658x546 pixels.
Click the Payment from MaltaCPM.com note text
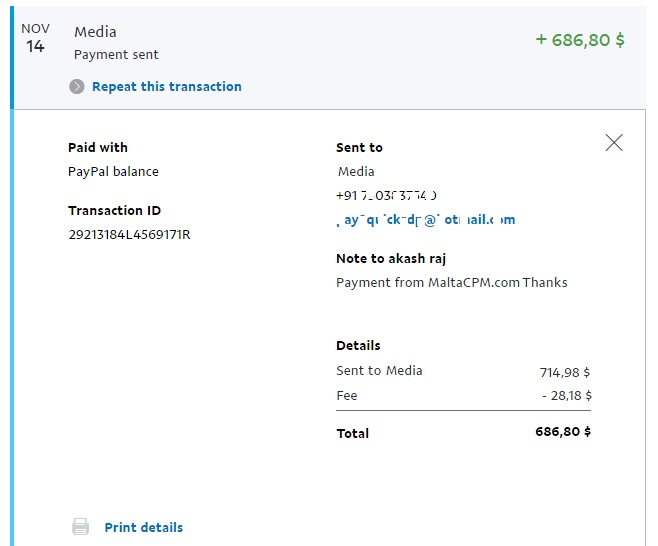pos(452,282)
